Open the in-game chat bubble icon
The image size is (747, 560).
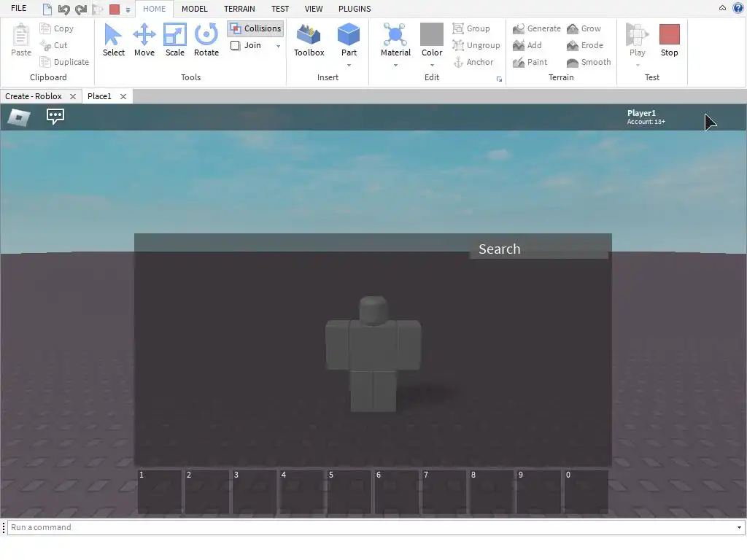tap(55, 116)
